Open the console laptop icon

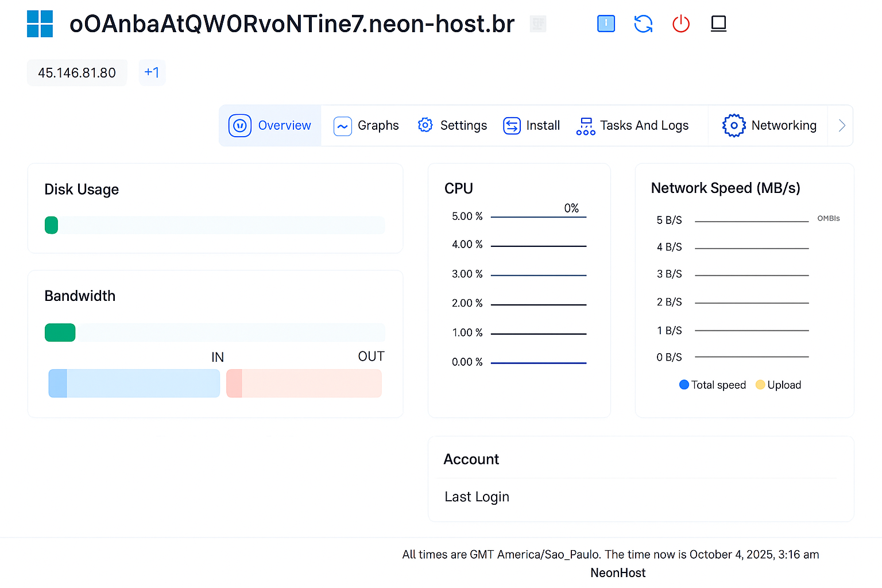coord(718,24)
